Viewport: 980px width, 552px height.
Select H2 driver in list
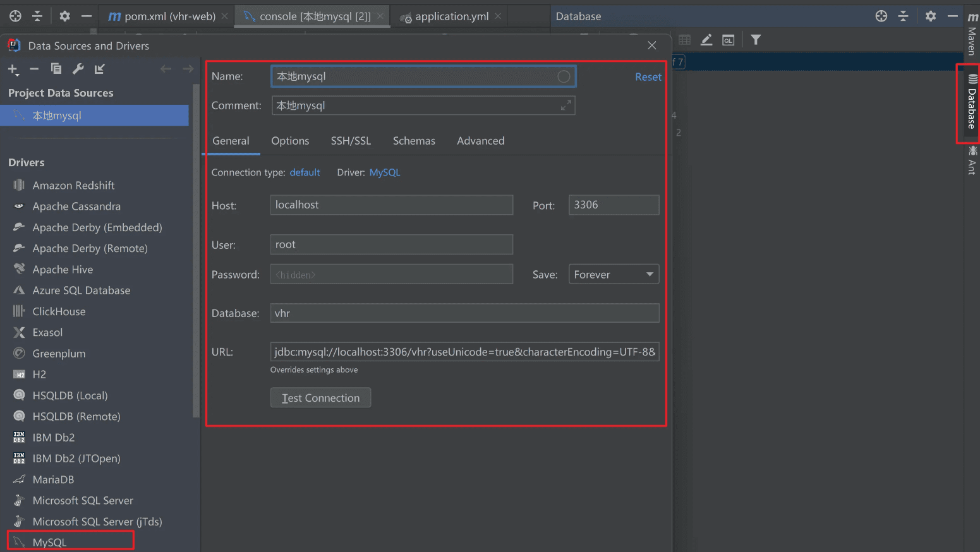click(39, 375)
